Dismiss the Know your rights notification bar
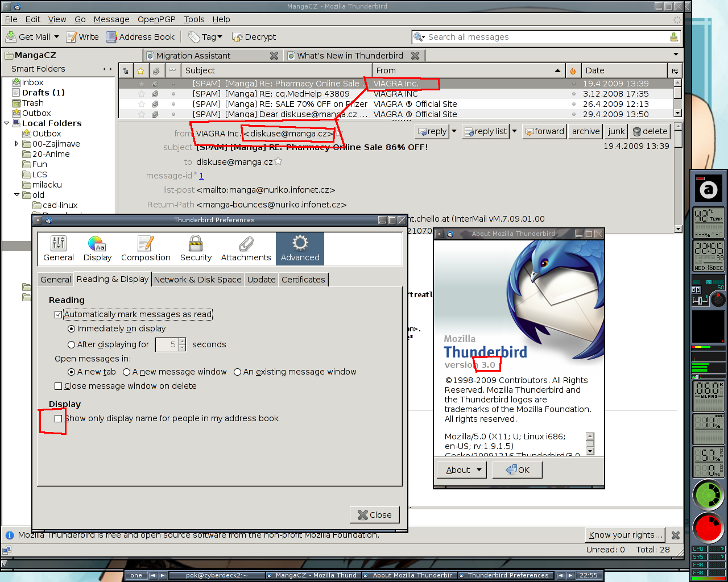728x582 pixels. click(676, 535)
